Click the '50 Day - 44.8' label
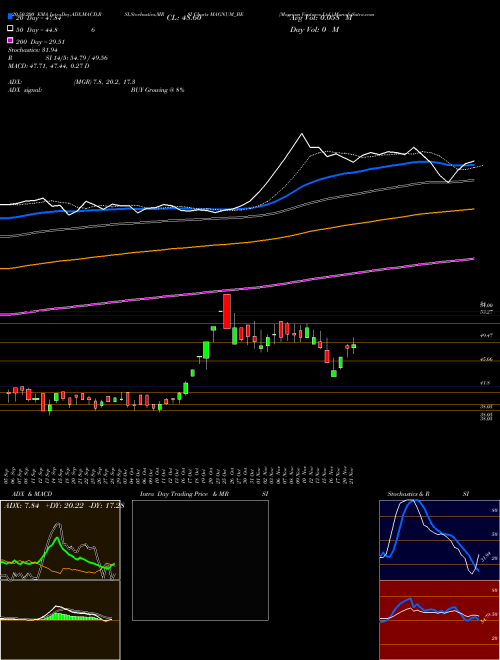Image resolution: width=500 pixels, height=660 pixels. click(37, 30)
